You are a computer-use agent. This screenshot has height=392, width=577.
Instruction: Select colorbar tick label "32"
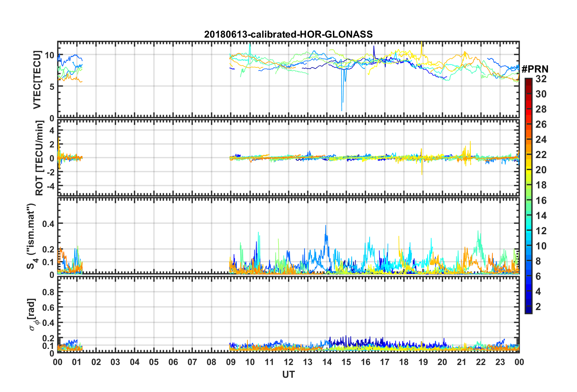541,79
